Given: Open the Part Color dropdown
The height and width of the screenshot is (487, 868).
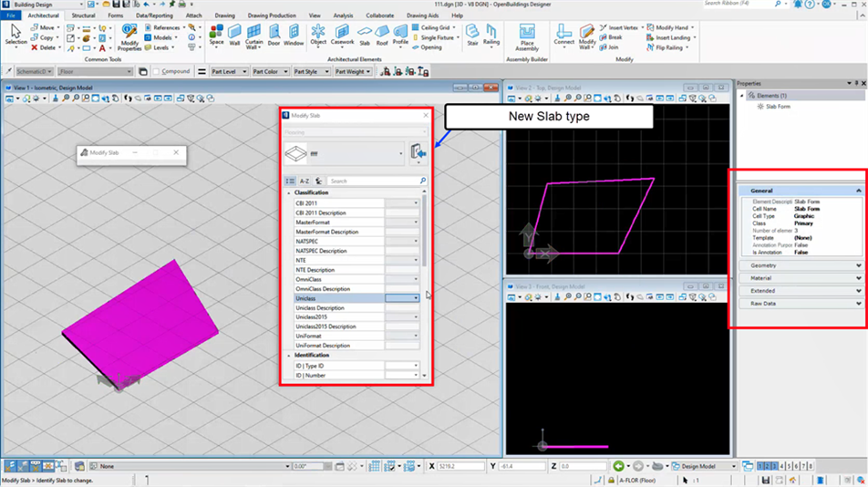Looking at the screenshot, I should pos(270,71).
